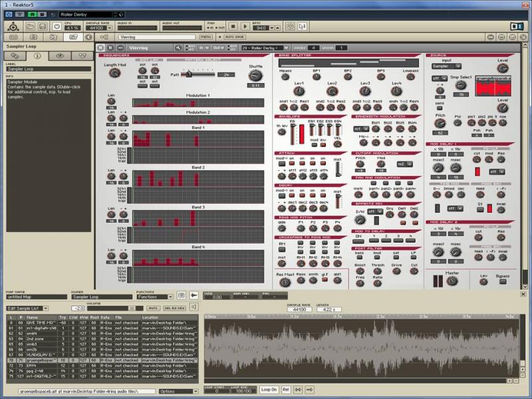Open the Vierring instrument wrench icon

tap(178, 48)
